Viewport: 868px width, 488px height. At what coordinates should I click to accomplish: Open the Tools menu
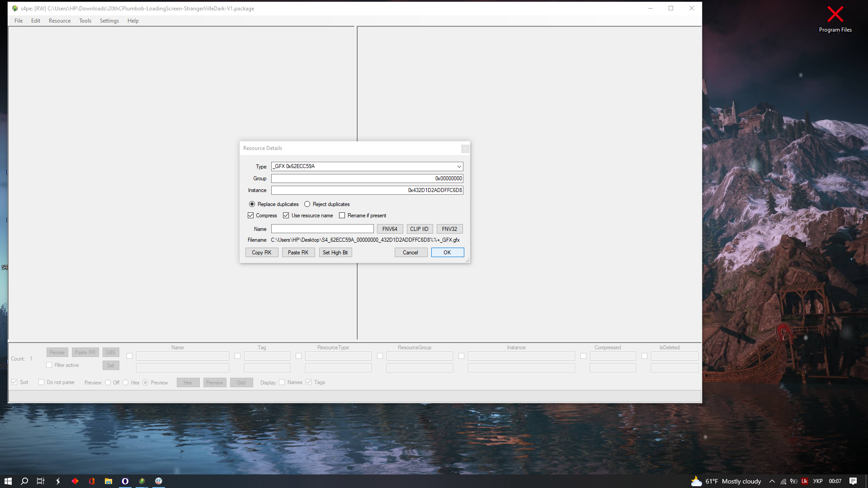[x=85, y=21]
